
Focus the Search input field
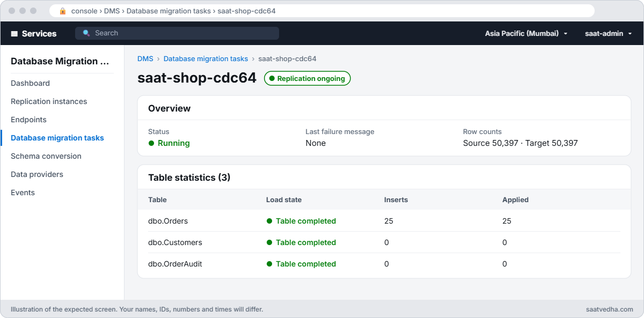click(177, 33)
